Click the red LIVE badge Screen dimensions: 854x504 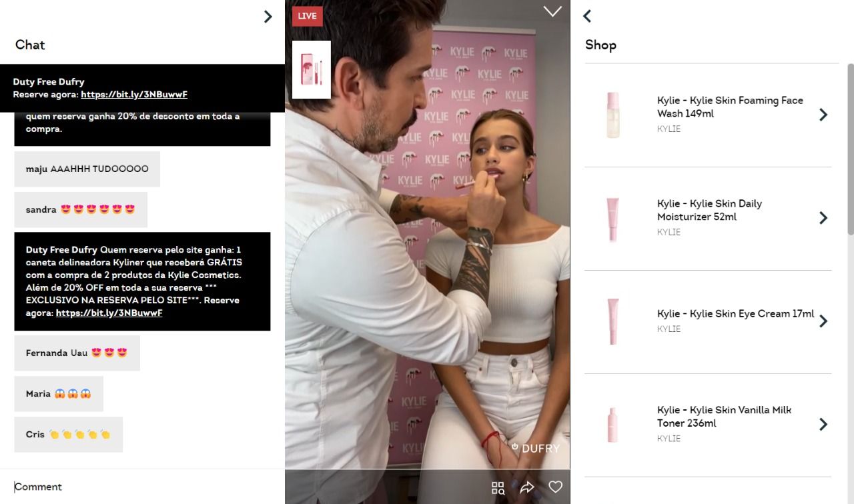[x=308, y=16]
